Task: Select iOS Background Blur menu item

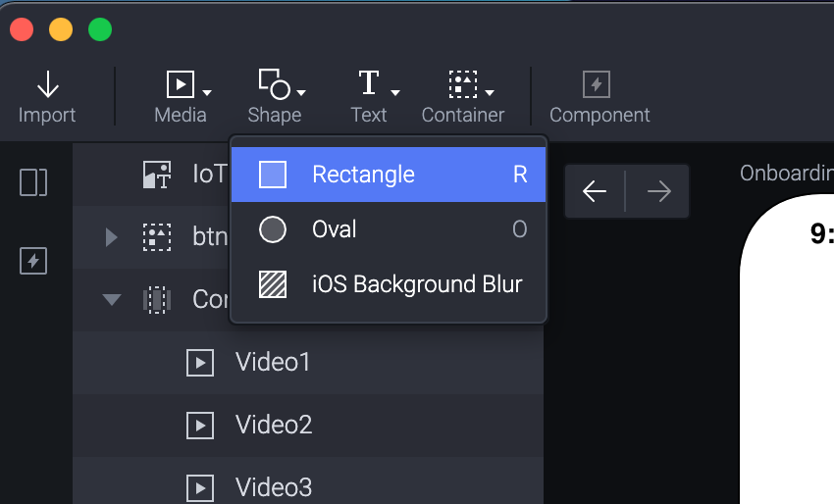Action: (388, 284)
